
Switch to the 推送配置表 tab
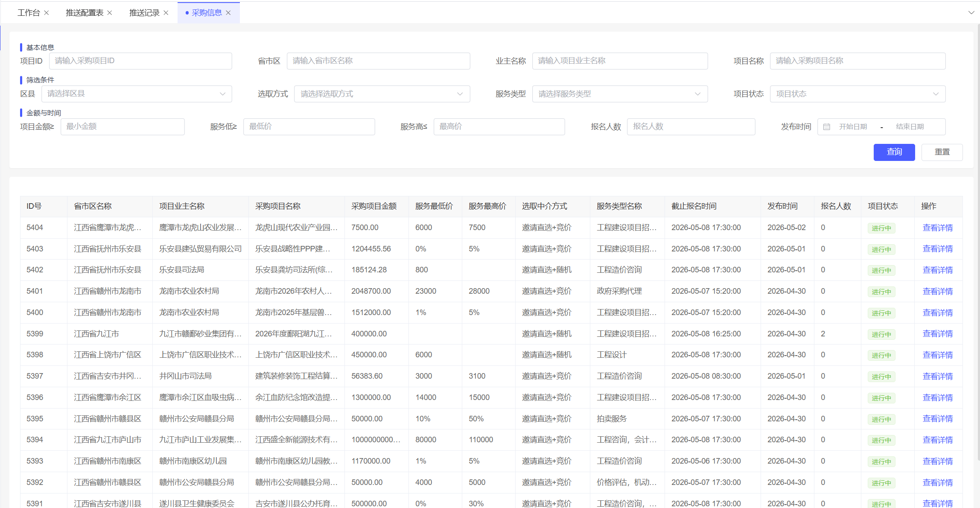(x=85, y=13)
